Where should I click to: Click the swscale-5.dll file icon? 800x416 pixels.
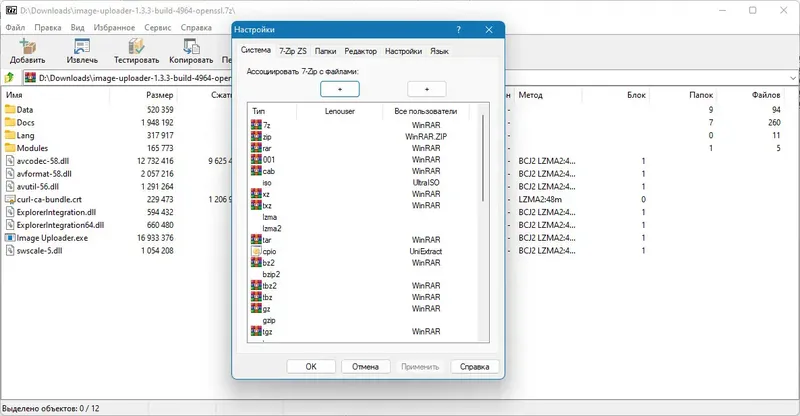tap(10, 251)
